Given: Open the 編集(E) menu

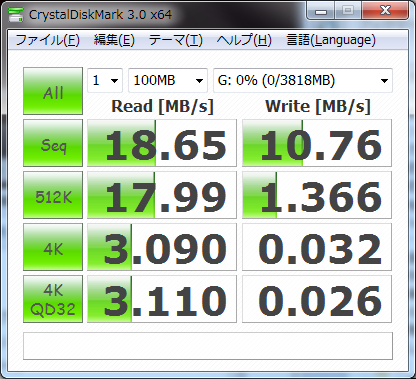Looking at the screenshot, I should click(x=114, y=40).
